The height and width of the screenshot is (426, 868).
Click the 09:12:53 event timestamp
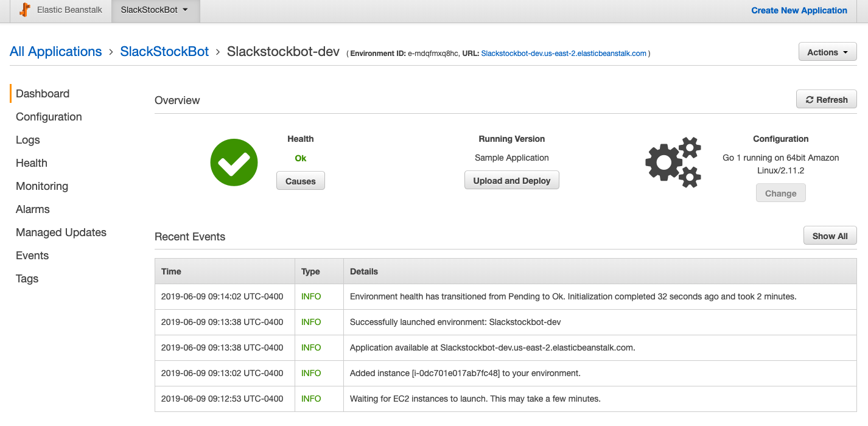point(222,399)
